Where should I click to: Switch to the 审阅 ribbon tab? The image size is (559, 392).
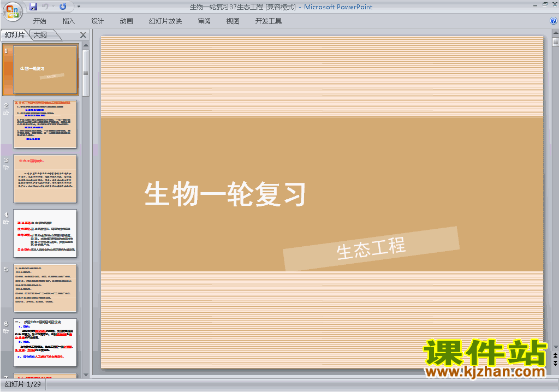tap(204, 21)
